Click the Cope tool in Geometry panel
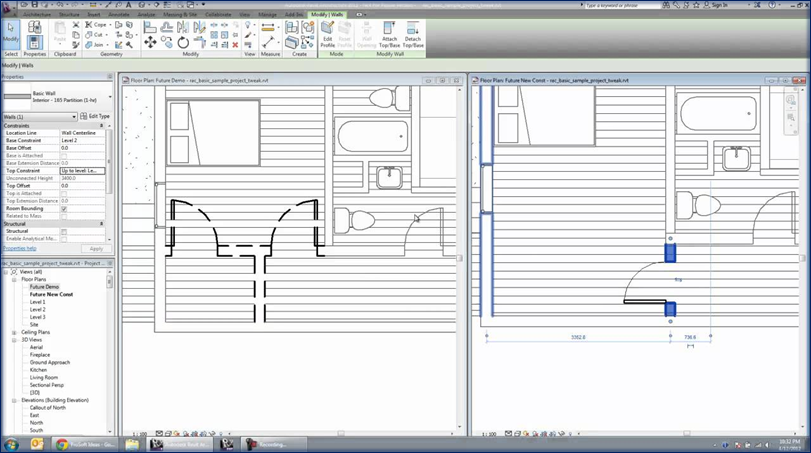 click(97, 25)
